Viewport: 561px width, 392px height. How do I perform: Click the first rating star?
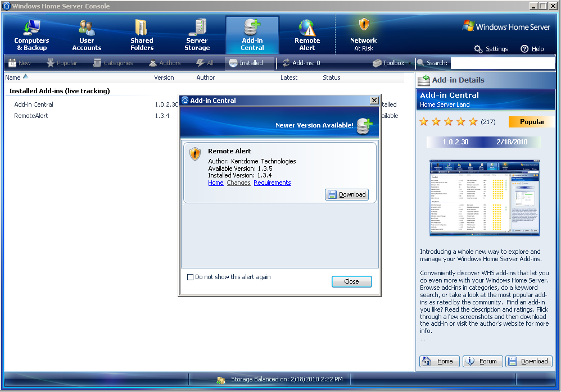tap(424, 122)
